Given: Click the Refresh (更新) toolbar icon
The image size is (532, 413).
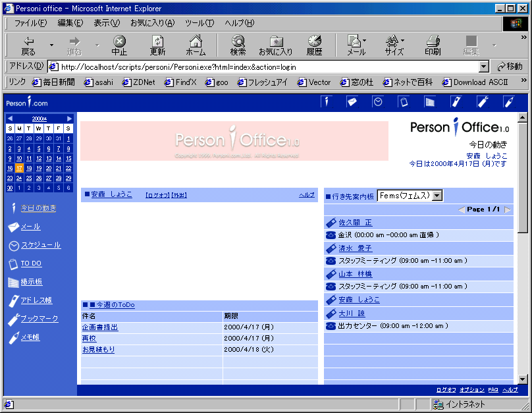Looking at the screenshot, I should point(157,46).
